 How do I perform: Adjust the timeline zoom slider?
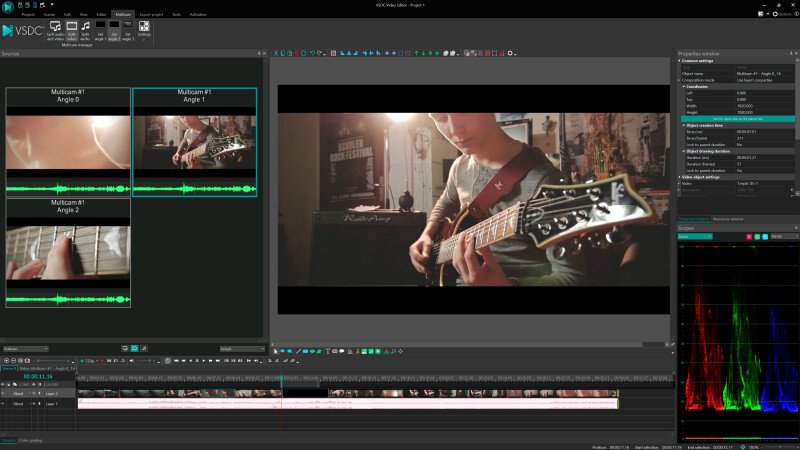pos(54,361)
